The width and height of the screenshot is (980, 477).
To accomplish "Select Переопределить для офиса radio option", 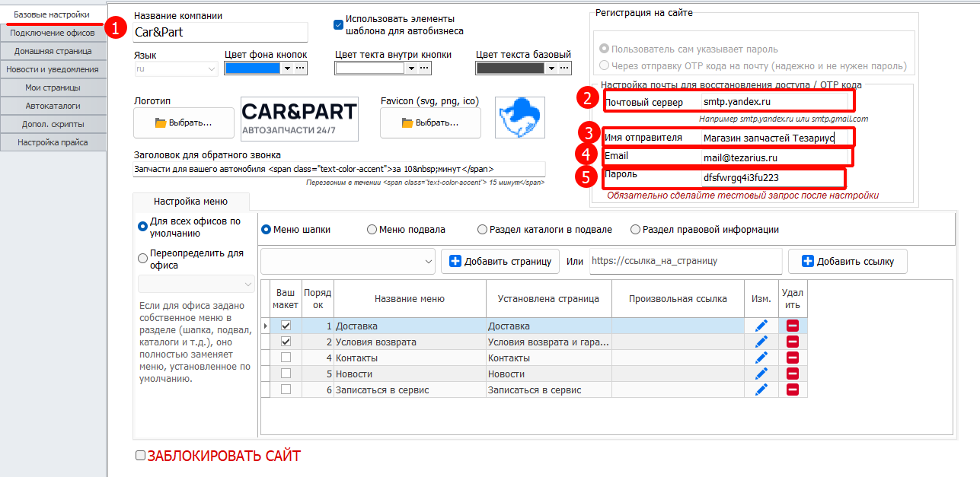I will click(142, 259).
